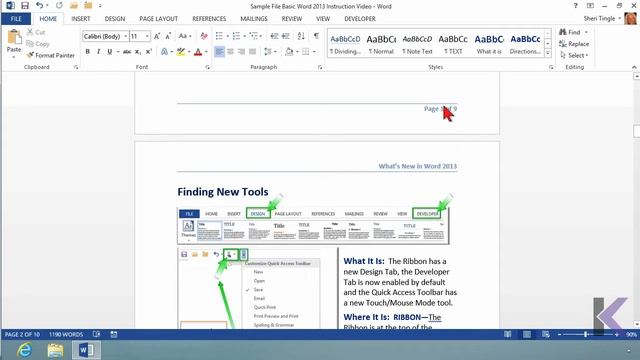The height and width of the screenshot is (360, 640).
Task: Apply the red font color
Action: click(x=198, y=52)
